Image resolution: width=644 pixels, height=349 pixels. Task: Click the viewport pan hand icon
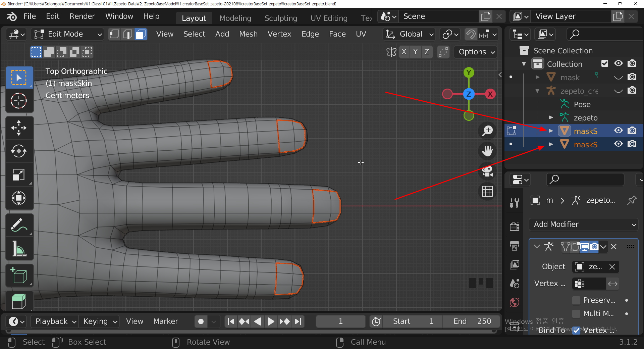point(487,151)
